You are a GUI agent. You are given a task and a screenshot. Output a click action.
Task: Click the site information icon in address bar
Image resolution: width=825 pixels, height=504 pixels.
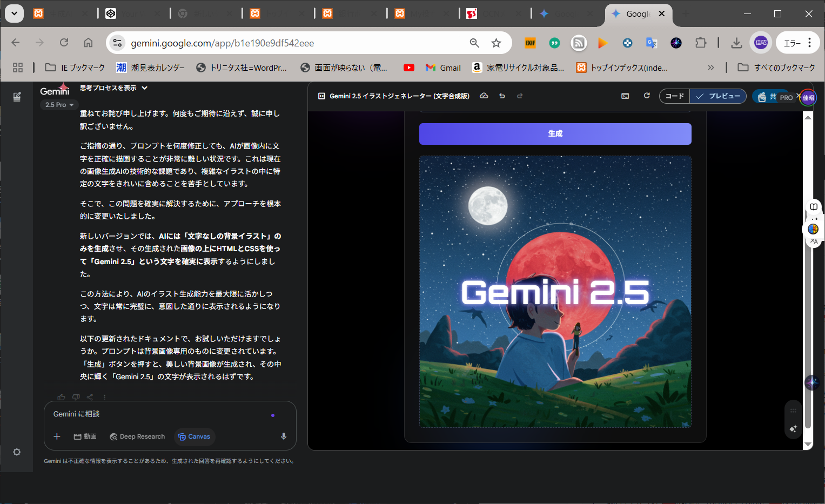117,43
